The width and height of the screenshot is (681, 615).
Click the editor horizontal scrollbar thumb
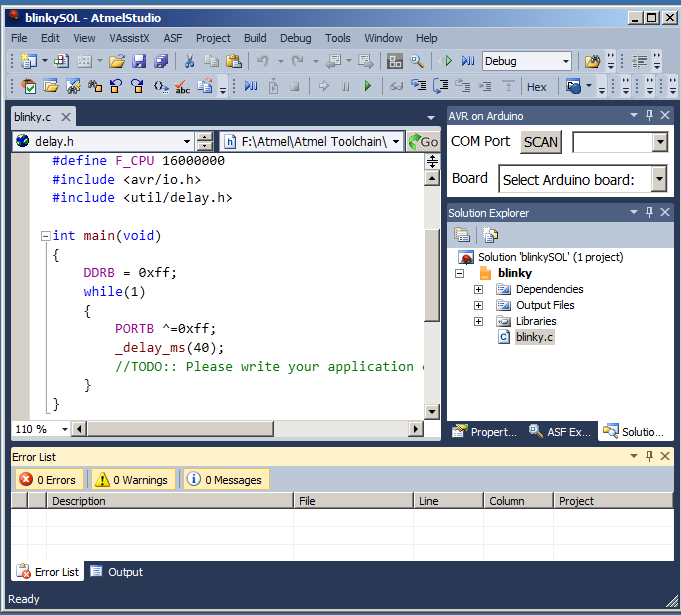coord(180,429)
